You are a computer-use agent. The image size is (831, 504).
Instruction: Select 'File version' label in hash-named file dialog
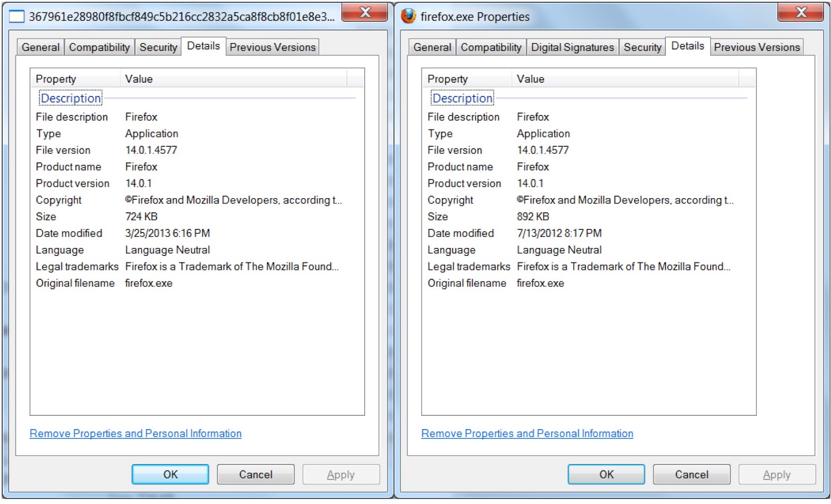click(x=63, y=150)
